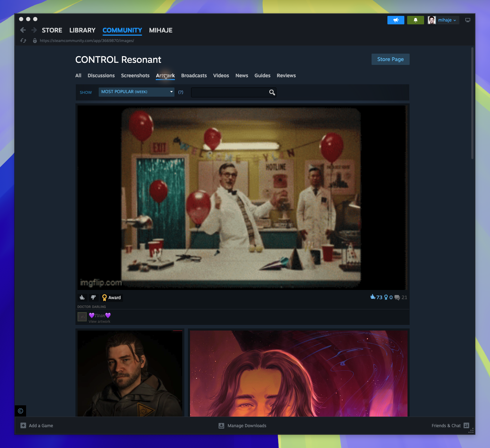Open the bearded man portrait artwork
490x448 pixels.
click(x=130, y=374)
